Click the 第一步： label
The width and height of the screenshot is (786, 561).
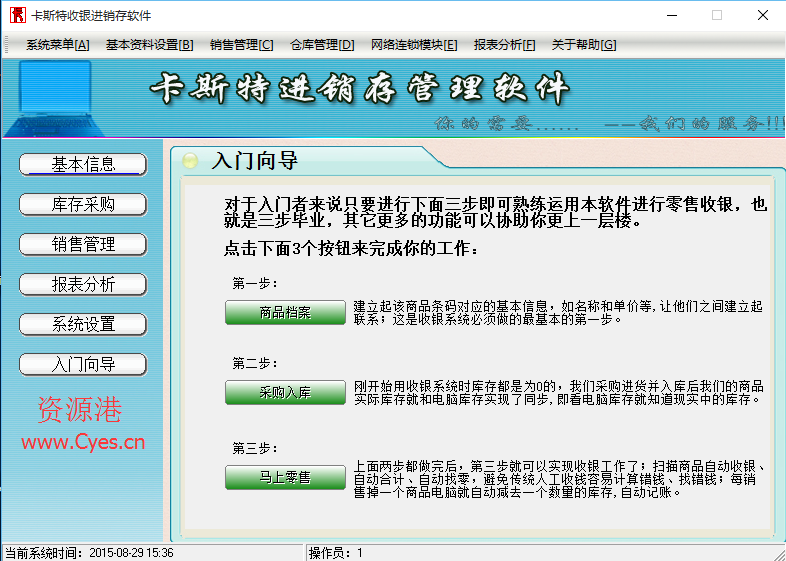click(255, 283)
